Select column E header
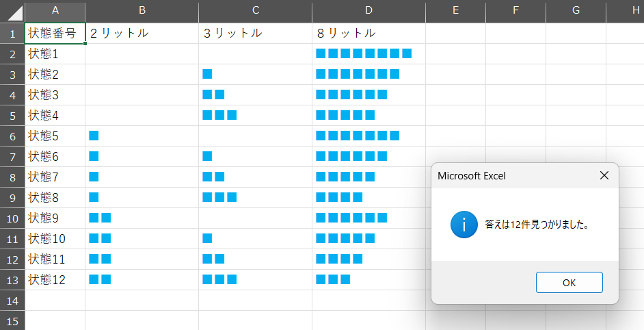The width and height of the screenshot is (644, 330). [455, 11]
